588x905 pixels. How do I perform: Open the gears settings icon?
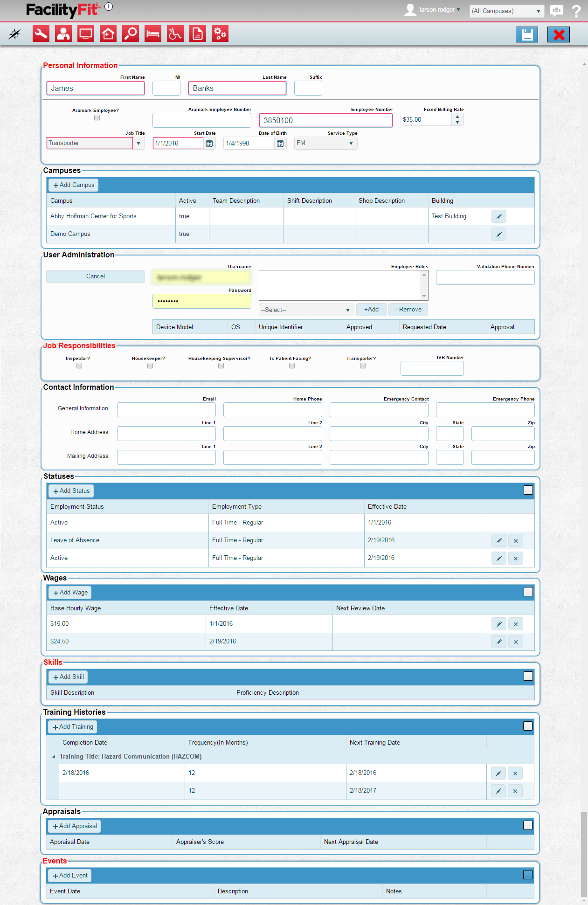(220, 34)
